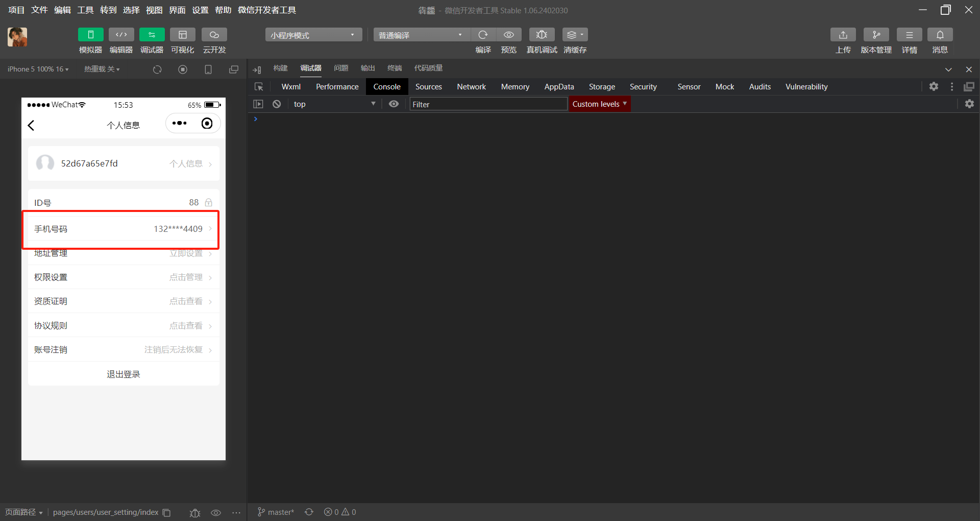
Task: Toggle live expression eye icon
Action: coord(394,104)
